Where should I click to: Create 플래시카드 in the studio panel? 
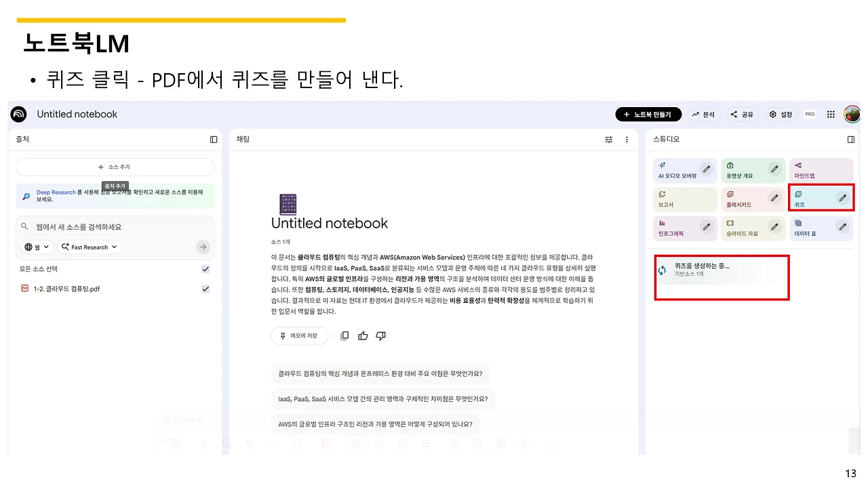click(x=746, y=197)
